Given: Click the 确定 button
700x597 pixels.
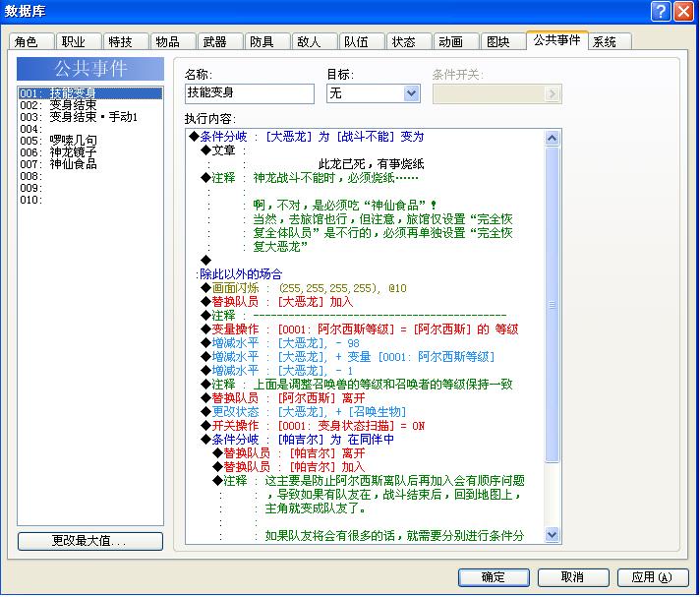Looking at the screenshot, I should tap(494, 577).
